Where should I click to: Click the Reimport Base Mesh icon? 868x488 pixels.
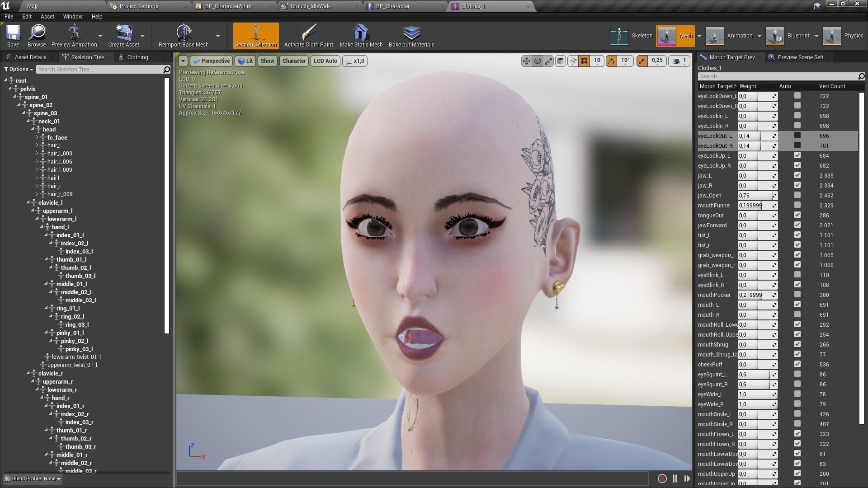(x=184, y=33)
